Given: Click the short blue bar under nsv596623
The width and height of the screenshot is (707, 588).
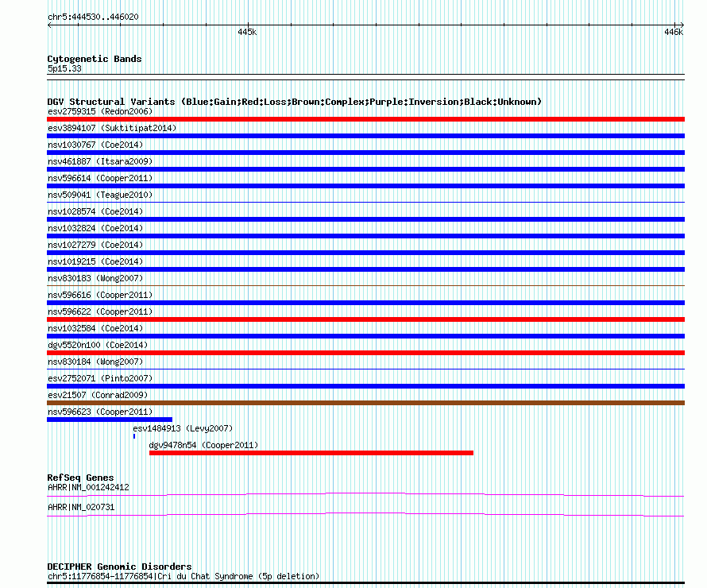Looking at the screenshot, I should pos(110,420).
